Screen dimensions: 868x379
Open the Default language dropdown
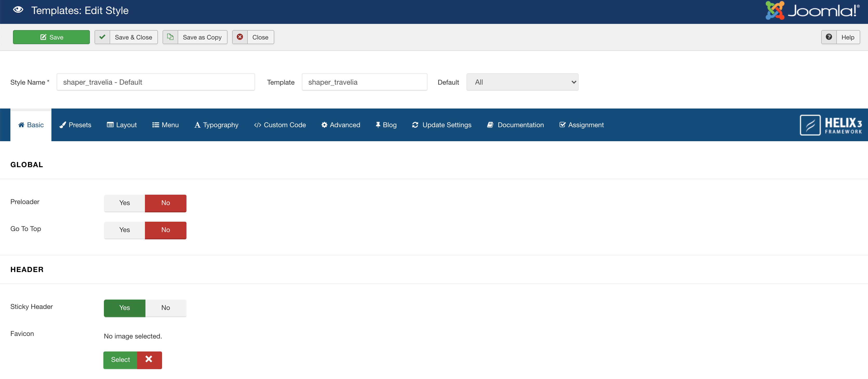(x=522, y=82)
